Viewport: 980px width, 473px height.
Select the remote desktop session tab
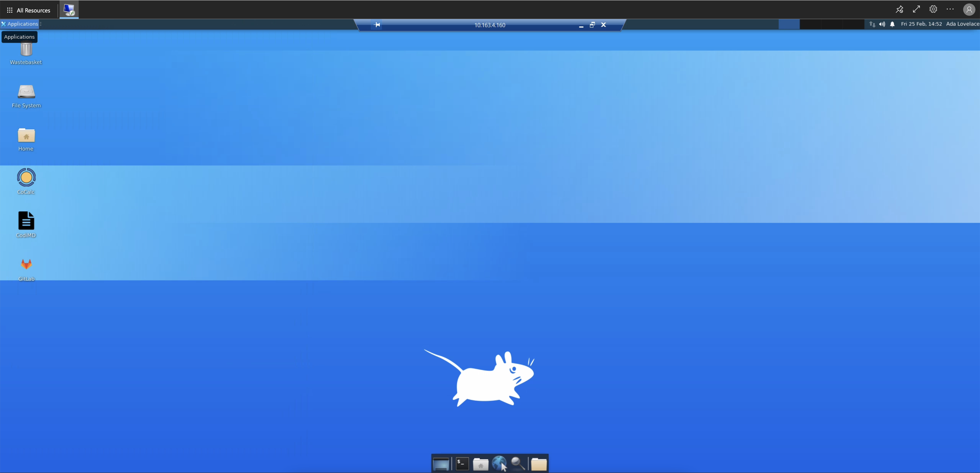pyautogui.click(x=69, y=10)
